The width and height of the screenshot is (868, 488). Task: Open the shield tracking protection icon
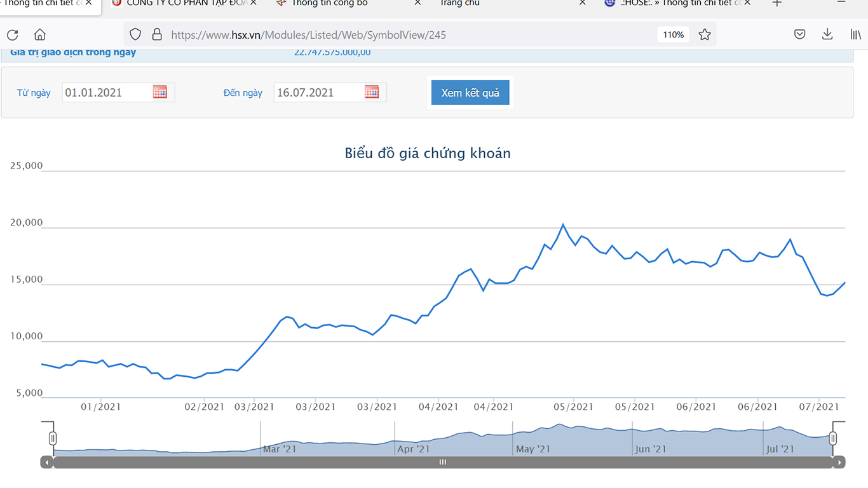(x=135, y=34)
